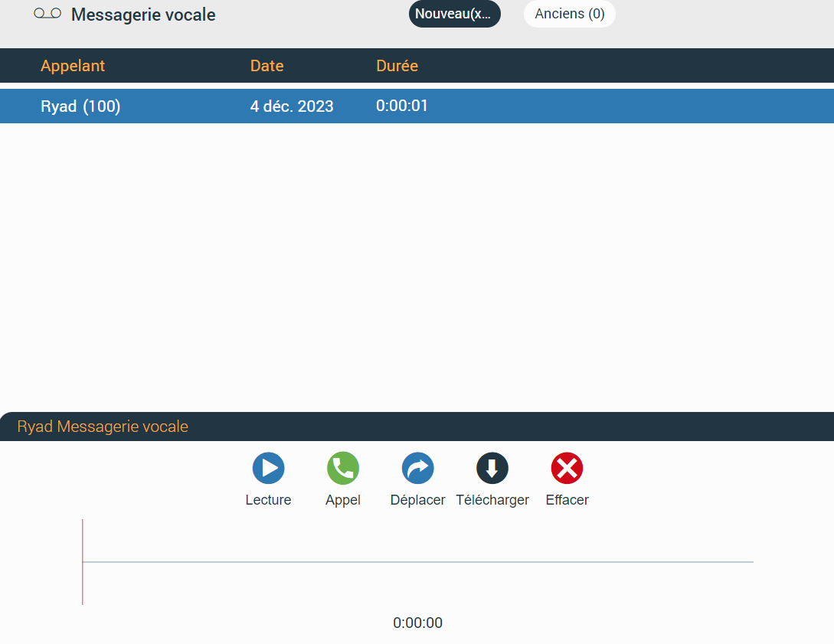Click the blue play Lecture icon
Screen dimensions: 834x644
pos(268,468)
